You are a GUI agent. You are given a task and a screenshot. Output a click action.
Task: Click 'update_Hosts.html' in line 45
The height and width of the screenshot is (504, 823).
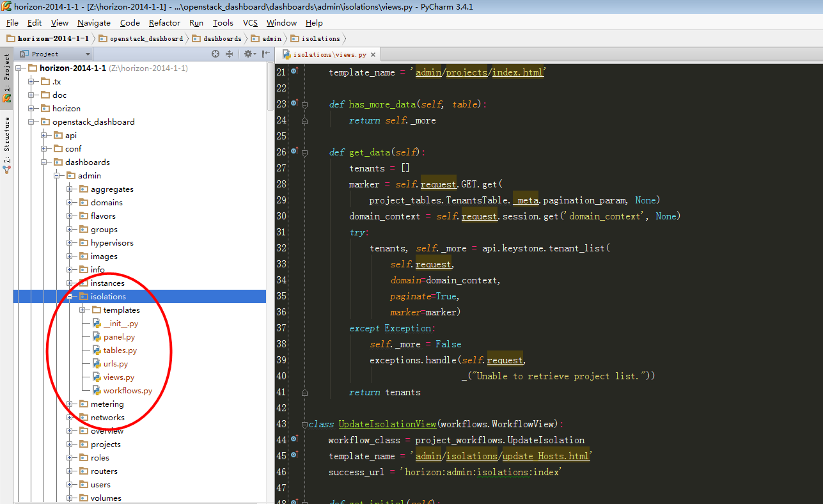(x=545, y=456)
